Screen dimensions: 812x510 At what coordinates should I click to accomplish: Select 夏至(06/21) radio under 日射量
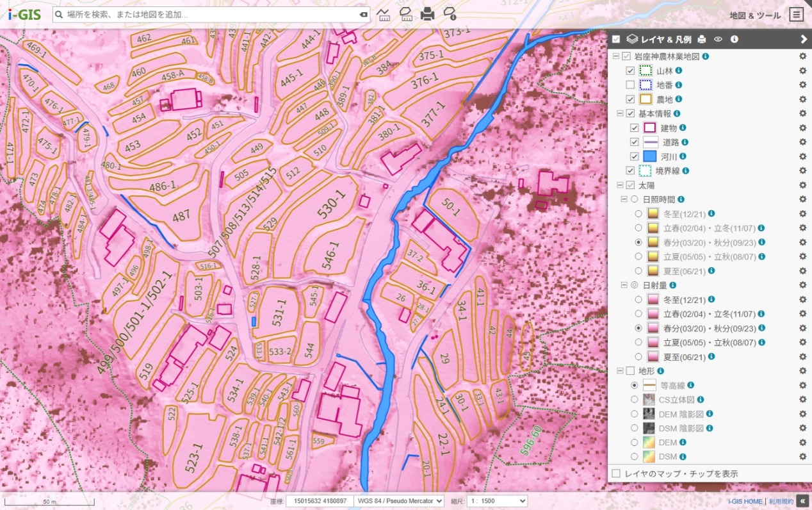point(638,357)
